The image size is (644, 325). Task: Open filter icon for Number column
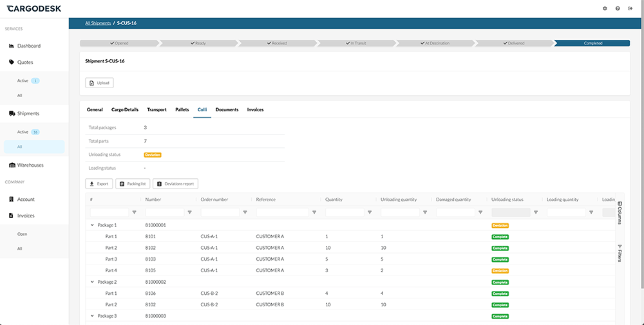coord(190,212)
